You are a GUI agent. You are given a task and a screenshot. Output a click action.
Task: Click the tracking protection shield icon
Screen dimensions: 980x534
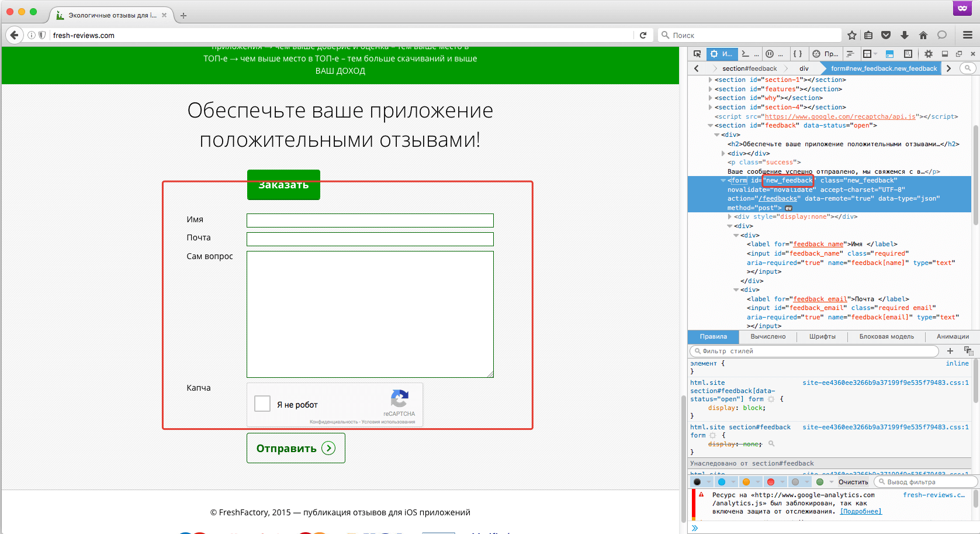[x=42, y=35]
